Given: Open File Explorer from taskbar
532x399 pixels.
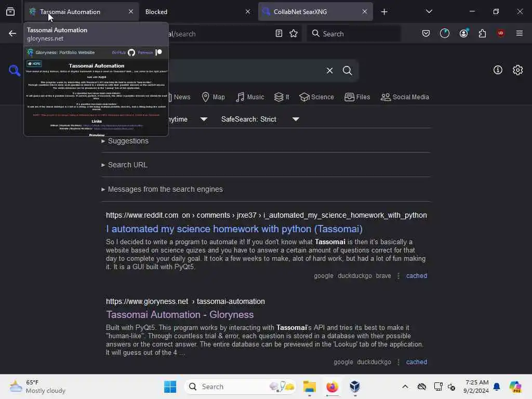Looking at the screenshot, I should (x=310, y=387).
